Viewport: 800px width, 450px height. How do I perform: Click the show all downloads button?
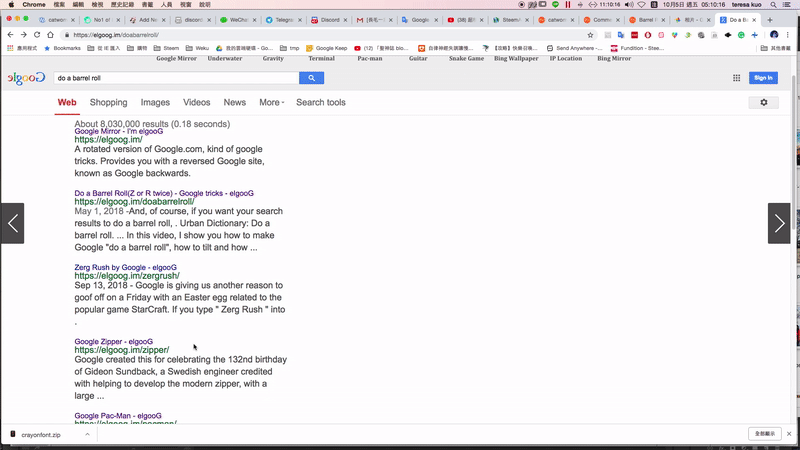pos(764,434)
